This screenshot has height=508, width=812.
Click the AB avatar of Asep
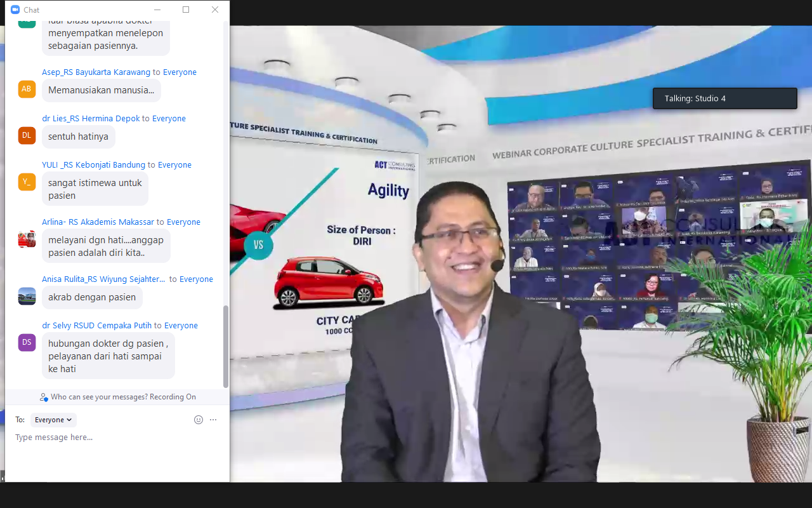tap(27, 89)
